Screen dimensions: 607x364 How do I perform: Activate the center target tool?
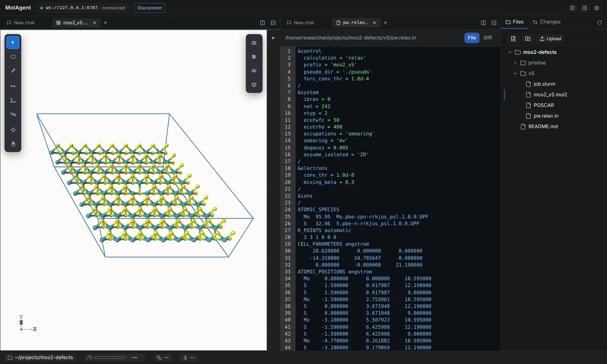(x=13, y=130)
